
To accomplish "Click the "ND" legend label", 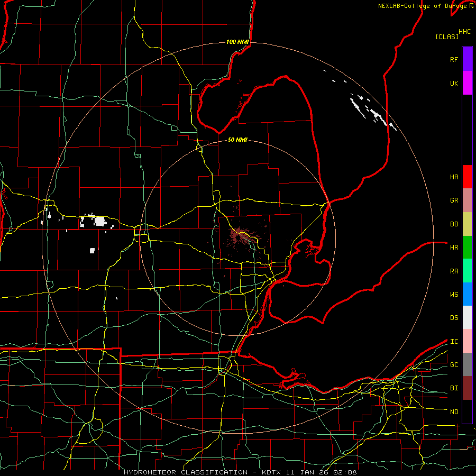I will pyautogui.click(x=454, y=411).
